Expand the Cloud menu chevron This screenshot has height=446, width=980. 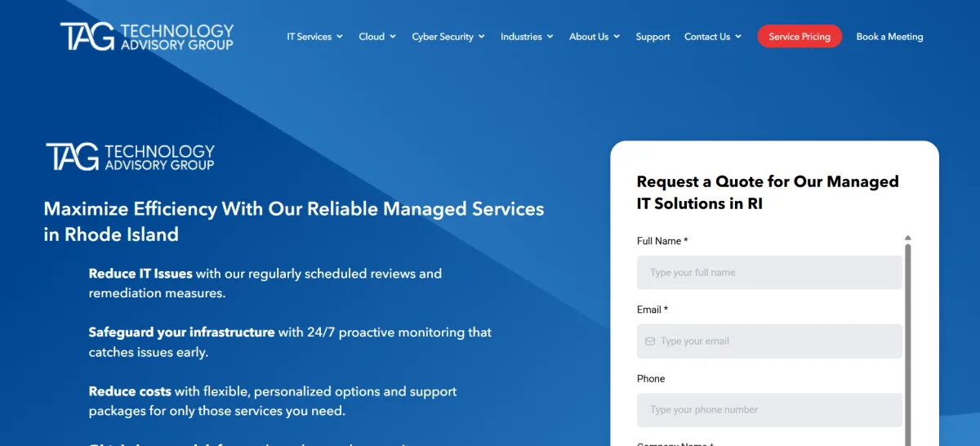click(x=393, y=37)
